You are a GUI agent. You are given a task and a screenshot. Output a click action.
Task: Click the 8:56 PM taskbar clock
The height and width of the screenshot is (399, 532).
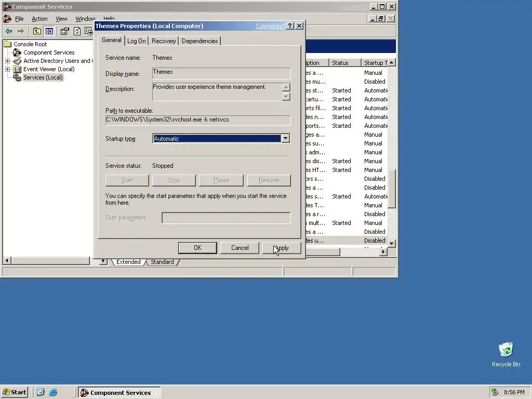514,393
